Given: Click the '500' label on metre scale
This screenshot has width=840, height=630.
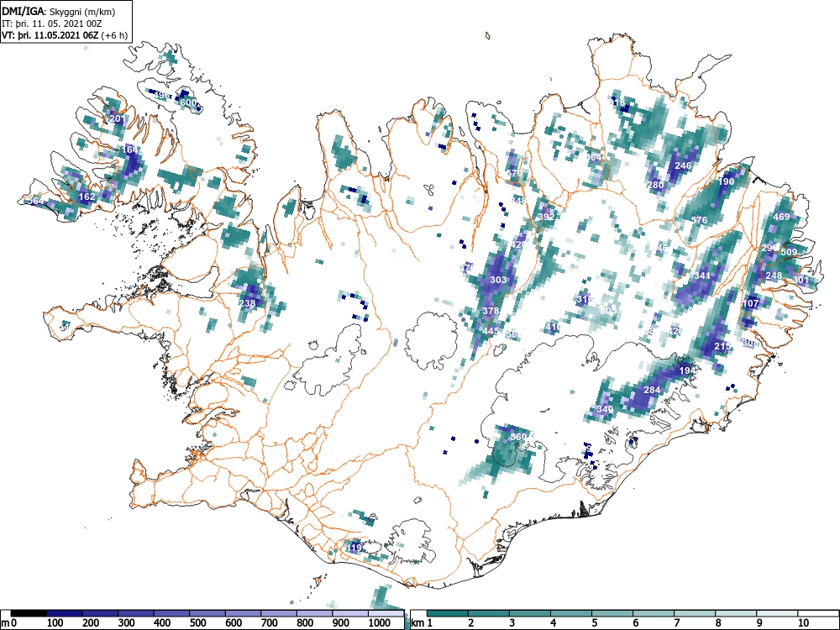Looking at the screenshot, I should [197, 623].
